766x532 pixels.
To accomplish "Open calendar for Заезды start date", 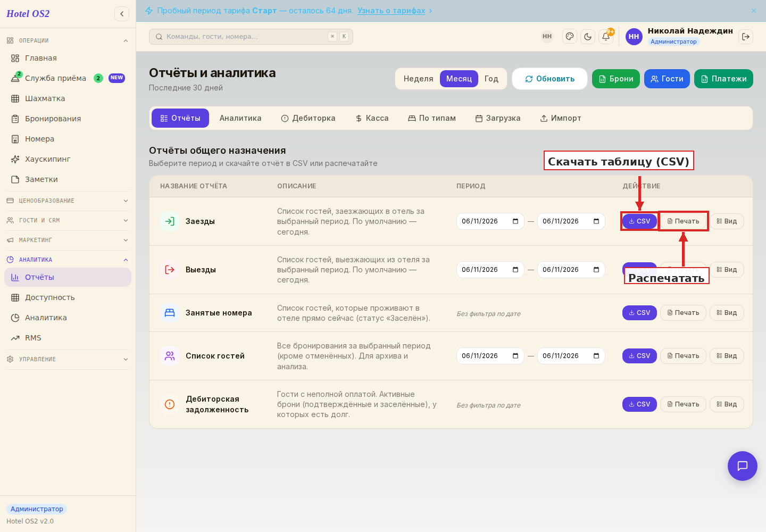I will coord(515,221).
